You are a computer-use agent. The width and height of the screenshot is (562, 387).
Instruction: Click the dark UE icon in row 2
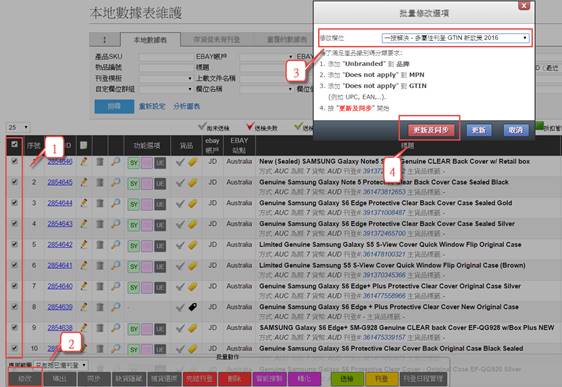click(160, 184)
